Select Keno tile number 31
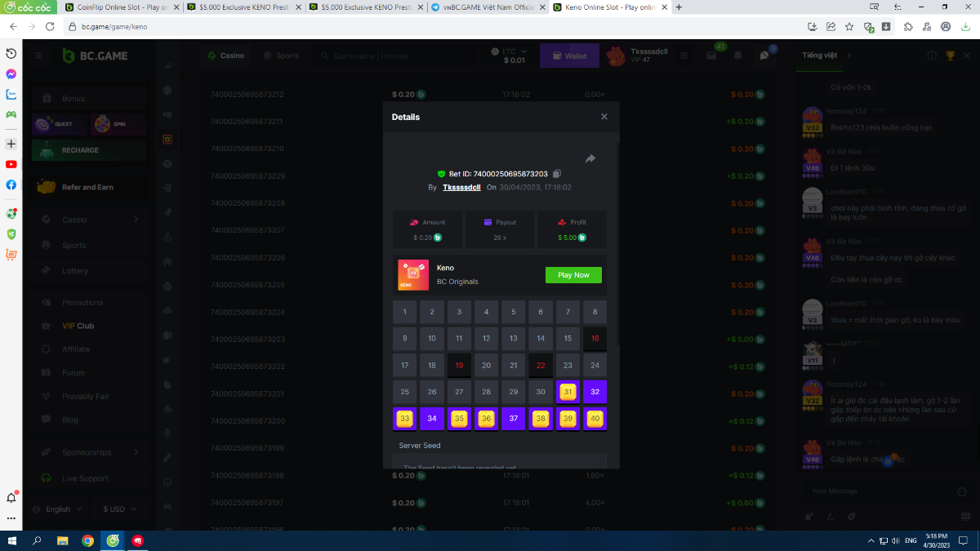 pos(568,393)
